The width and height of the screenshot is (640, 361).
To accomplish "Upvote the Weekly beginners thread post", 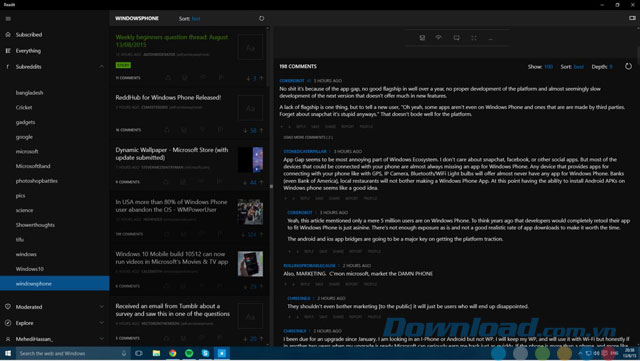I will 262,78.
